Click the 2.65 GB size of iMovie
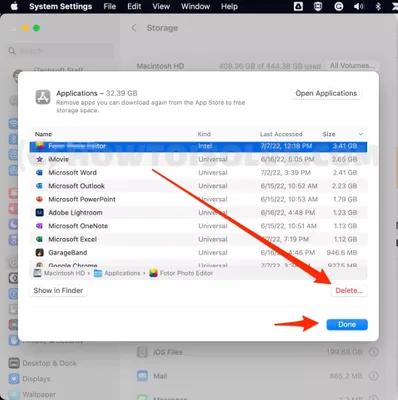Screen dimensions: 398x400 [345, 159]
